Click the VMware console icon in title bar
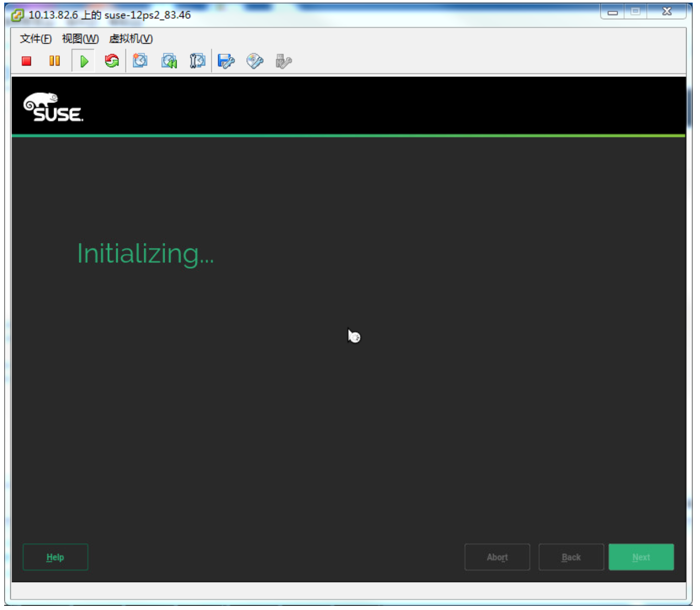700x610 pixels. point(18,15)
